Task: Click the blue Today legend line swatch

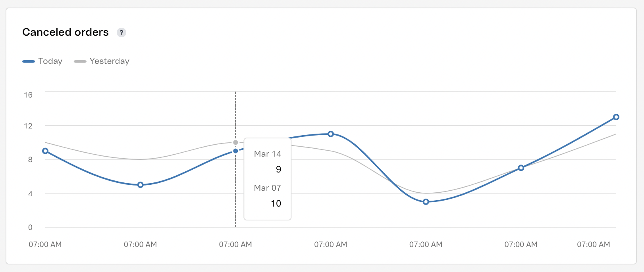Action: pos(29,61)
